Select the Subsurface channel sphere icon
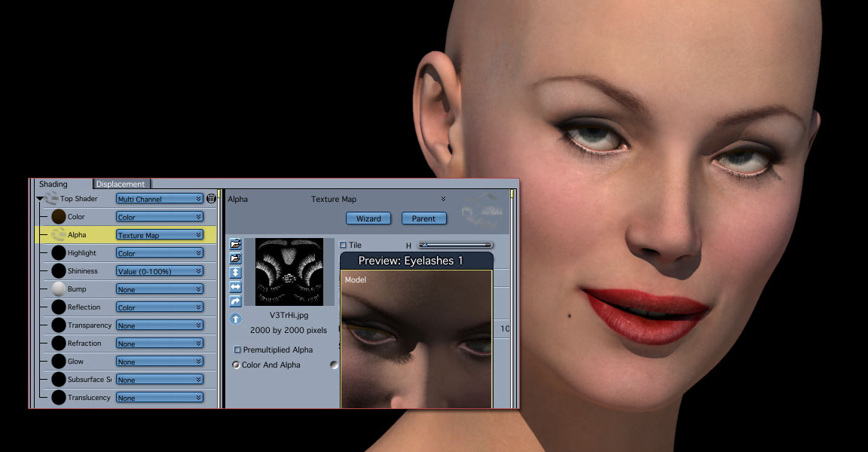 [x=59, y=379]
